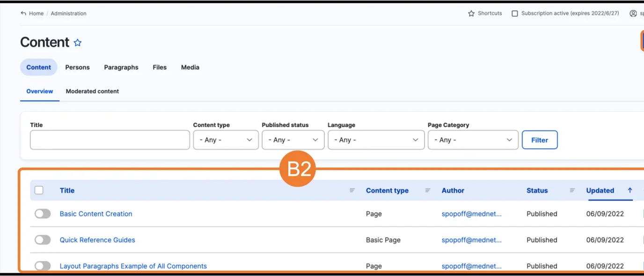
Task: Open the Moderated content secondary tab
Action: pos(92,91)
